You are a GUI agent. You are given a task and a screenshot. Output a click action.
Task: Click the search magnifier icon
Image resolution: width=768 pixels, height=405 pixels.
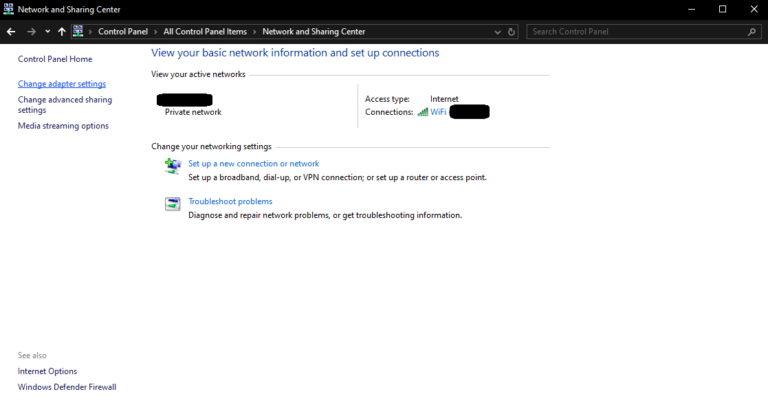[x=752, y=32]
